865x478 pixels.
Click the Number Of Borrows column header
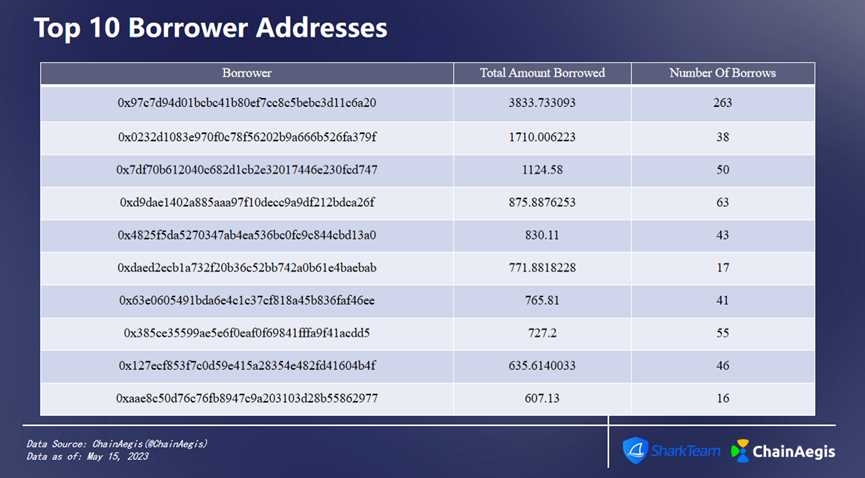coord(723,73)
